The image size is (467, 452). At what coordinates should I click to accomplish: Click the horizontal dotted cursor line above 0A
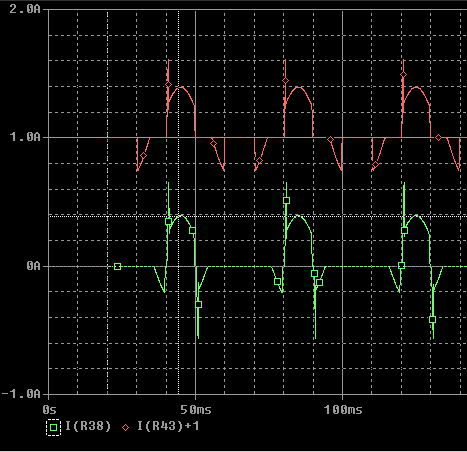pos(258,216)
